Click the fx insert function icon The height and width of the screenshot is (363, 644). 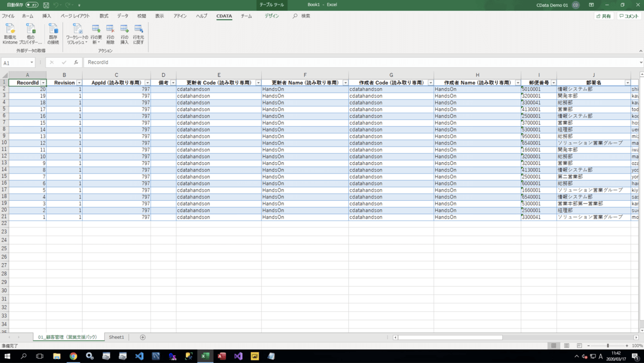point(76,62)
